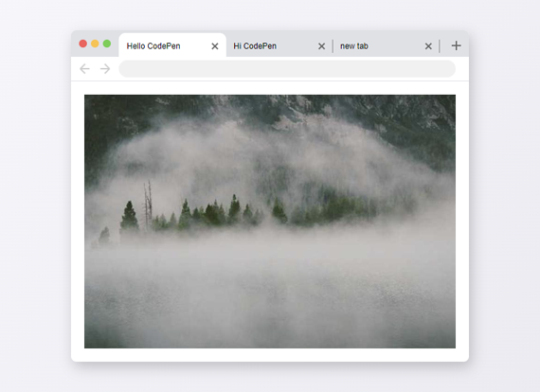Close the Hello CodePen tab
The image size is (540, 392).
pos(215,46)
